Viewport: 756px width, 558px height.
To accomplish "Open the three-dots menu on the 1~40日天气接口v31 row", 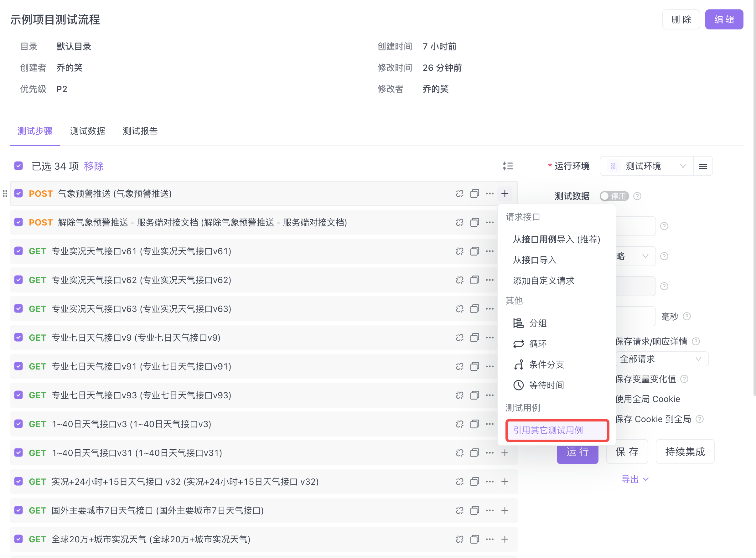I will tap(489, 452).
